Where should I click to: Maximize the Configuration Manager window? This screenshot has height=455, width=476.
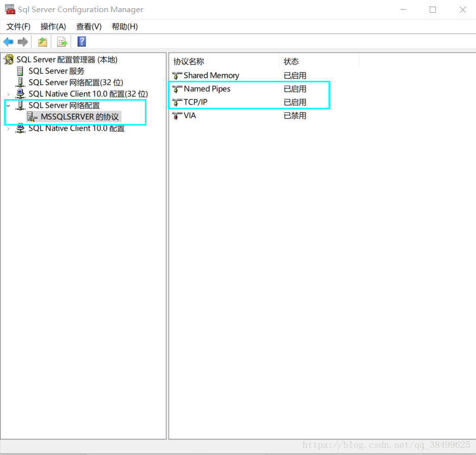433,10
